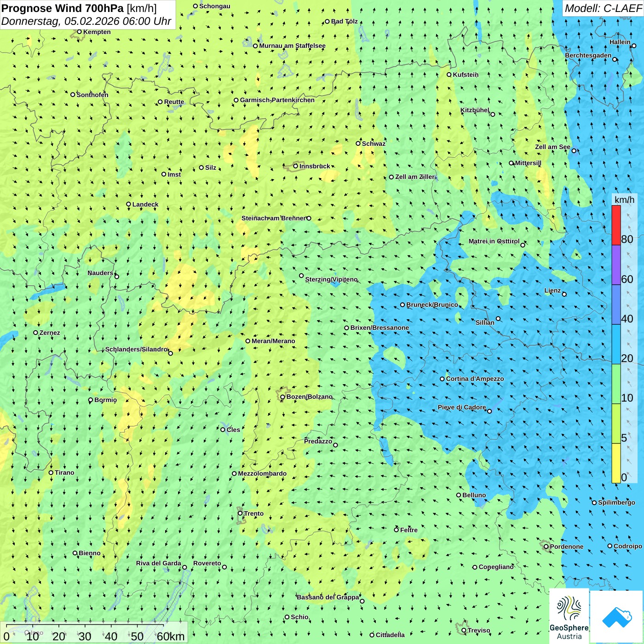Click the Landeck label
The height and width of the screenshot is (644, 644).
click(x=145, y=204)
